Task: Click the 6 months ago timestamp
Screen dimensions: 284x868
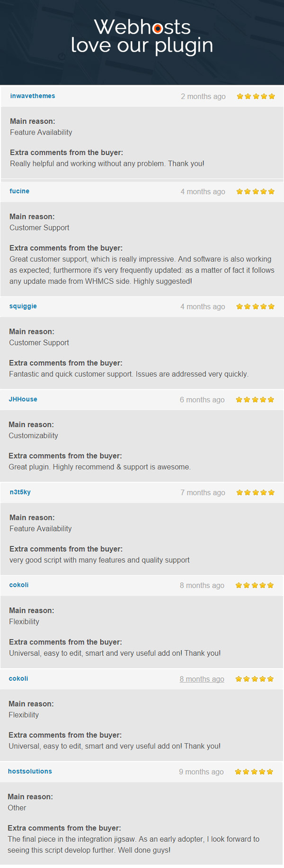Action: (202, 400)
